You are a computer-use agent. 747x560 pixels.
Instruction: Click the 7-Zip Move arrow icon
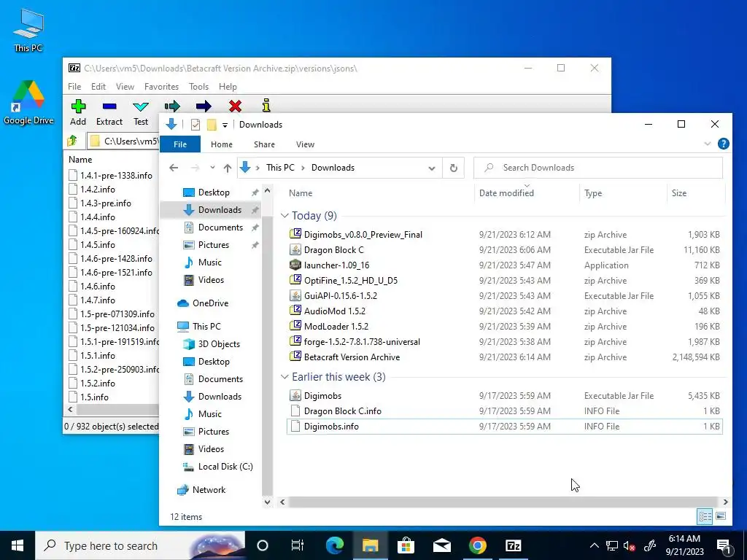coord(204,106)
